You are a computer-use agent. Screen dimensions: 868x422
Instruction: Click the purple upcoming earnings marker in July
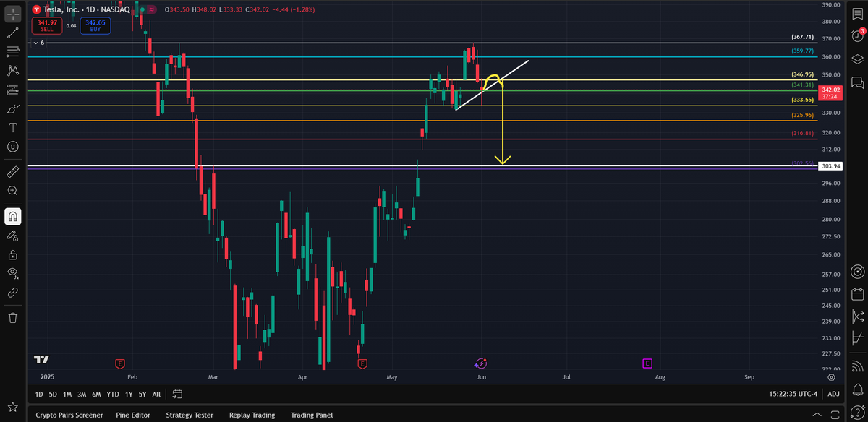coord(647,363)
